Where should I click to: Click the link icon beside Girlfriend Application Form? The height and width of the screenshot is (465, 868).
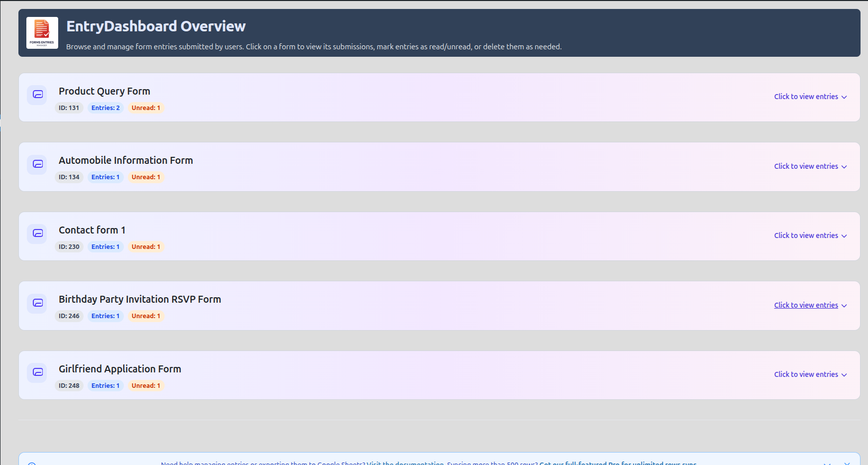37,372
